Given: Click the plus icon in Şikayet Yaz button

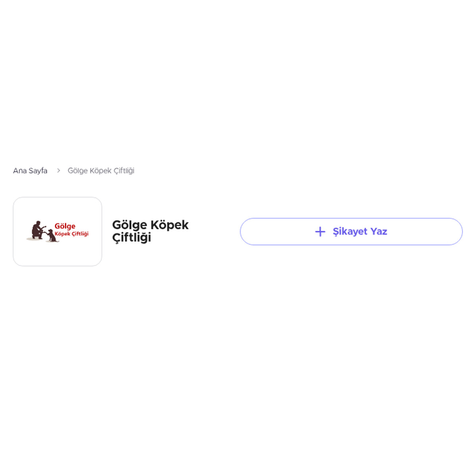Looking at the screenshot, I should 320,232.
